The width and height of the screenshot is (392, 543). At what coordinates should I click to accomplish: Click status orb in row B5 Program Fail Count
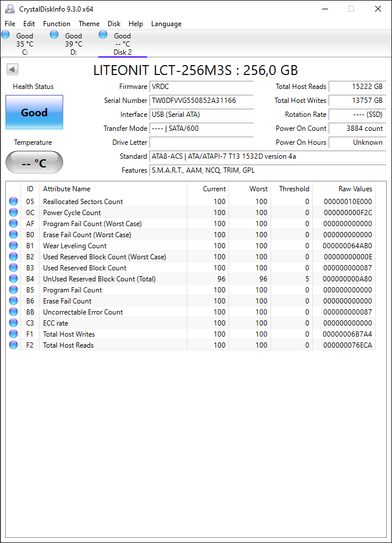click(13, 290)
